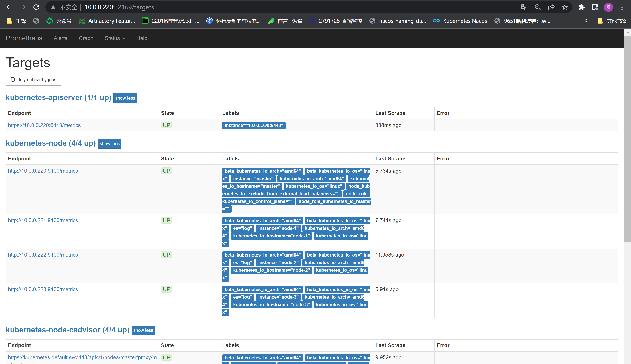
Task: Click the instance="node-1" label badge
Action: pyautogui.click(x=278, y=228)
